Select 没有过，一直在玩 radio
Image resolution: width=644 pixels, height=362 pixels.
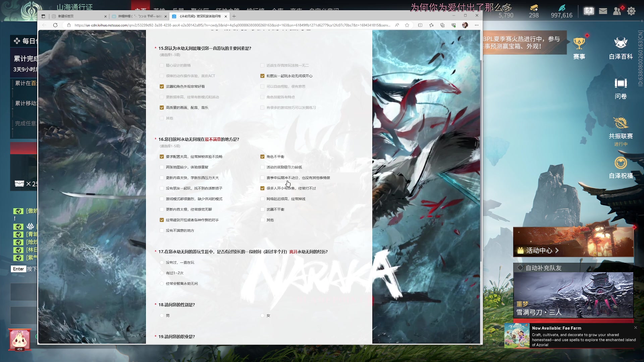(162, 262)
